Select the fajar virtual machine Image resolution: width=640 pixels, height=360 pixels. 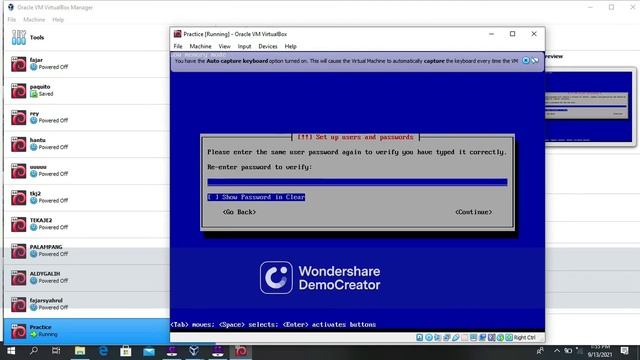click(87, 64)
